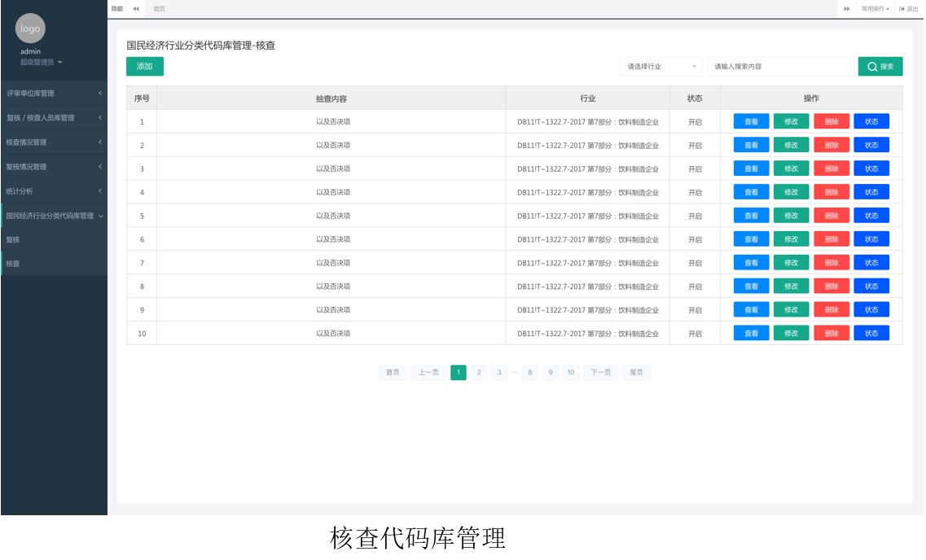
Task: Click the admin logo avatar
Action: 30,28
